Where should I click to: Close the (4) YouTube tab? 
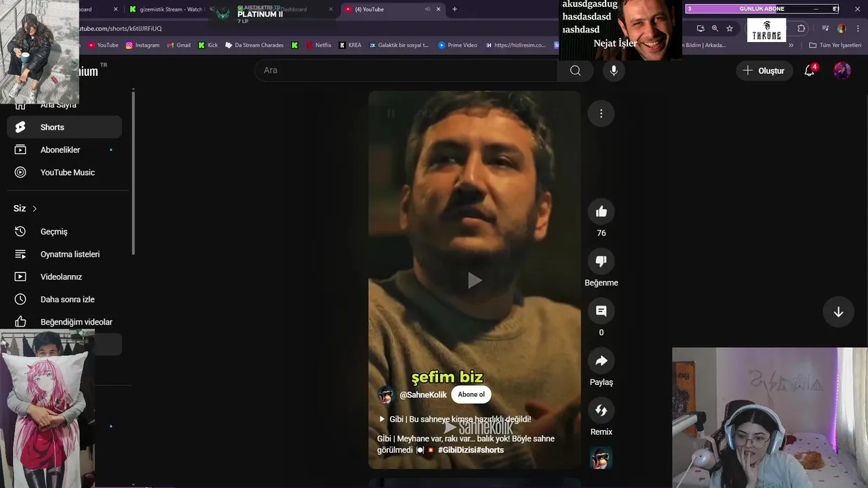click(438, 9)
